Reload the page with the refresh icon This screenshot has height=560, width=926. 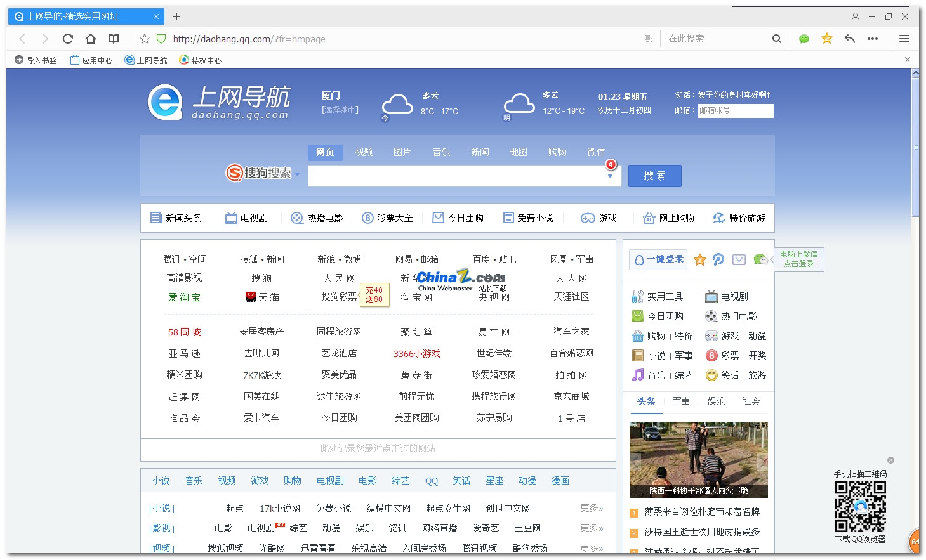coord(68,39)
